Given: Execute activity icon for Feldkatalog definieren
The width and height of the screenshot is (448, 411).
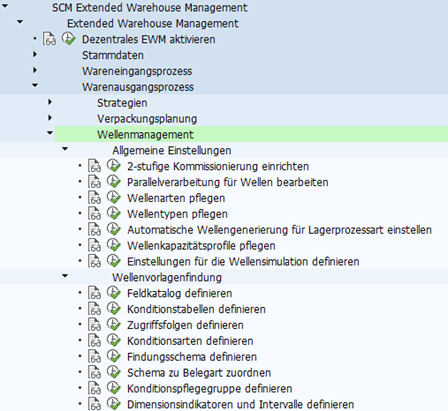Looking at the screenshot, I should coord(114,293).
